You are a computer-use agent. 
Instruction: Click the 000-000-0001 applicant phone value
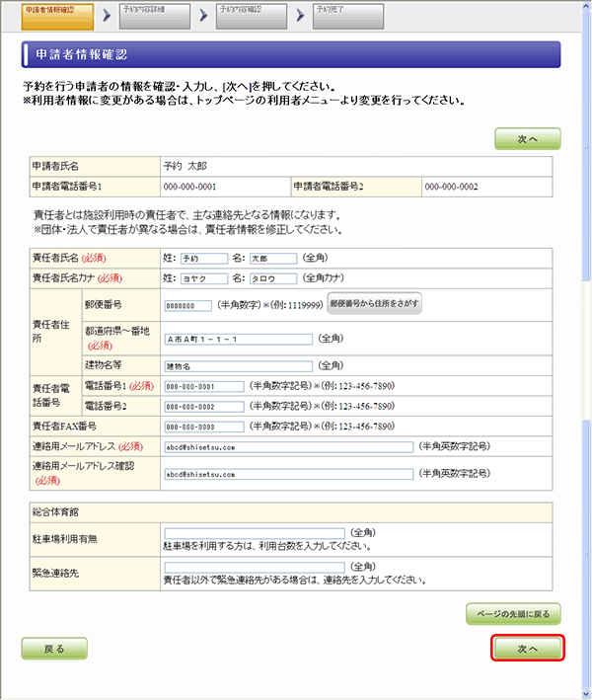(190, 187)
